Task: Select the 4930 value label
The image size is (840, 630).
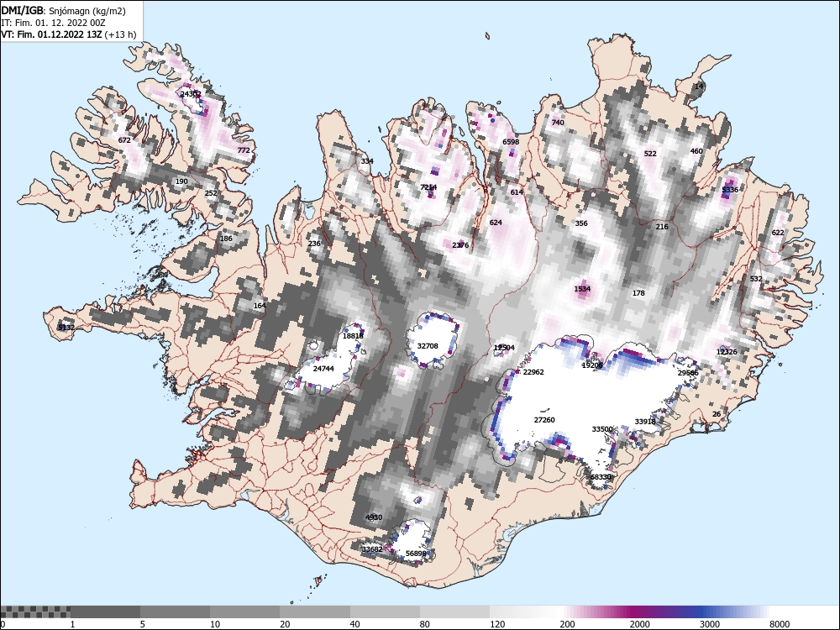Action: [374, 517]
